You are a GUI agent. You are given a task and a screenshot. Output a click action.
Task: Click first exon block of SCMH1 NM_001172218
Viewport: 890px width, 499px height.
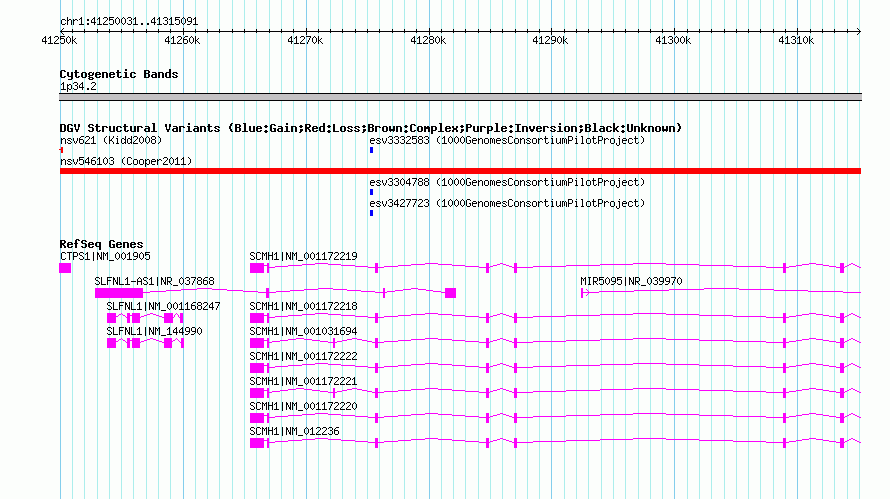(257, 318)
